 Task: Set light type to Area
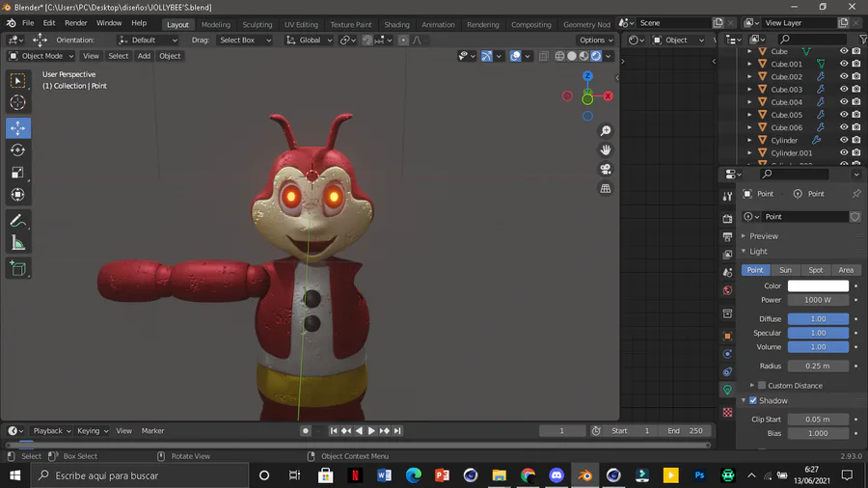point(846,270)
